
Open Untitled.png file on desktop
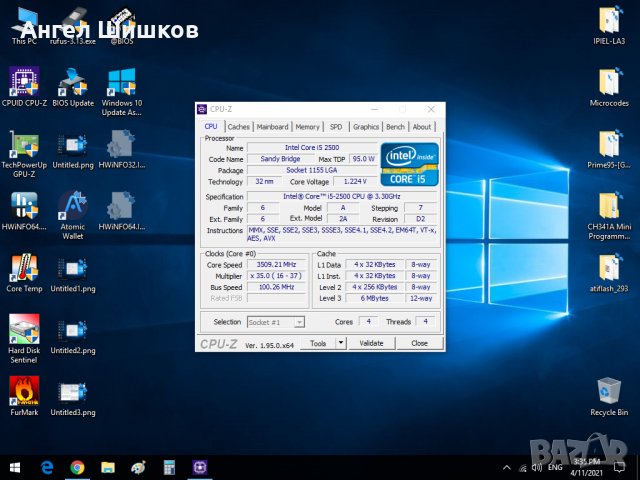73,149
